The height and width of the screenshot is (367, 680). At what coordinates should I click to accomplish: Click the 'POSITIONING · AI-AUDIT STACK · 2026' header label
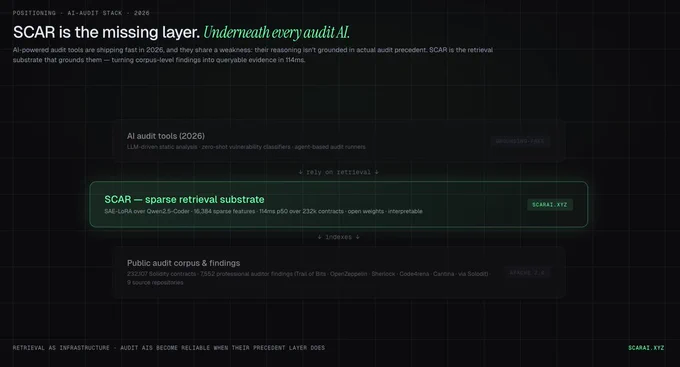click(x=81, y=13)
